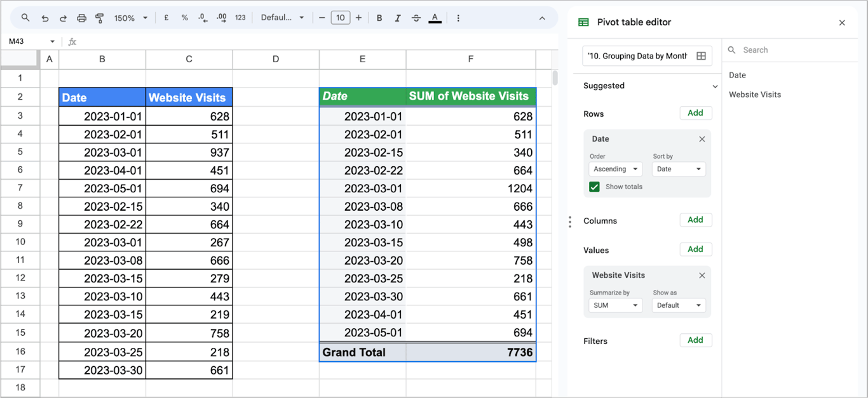The height and width of the screenshot is (398, 868).
Task: Uncheck the Show totals checkbox
Action: [x=594, y=187]
